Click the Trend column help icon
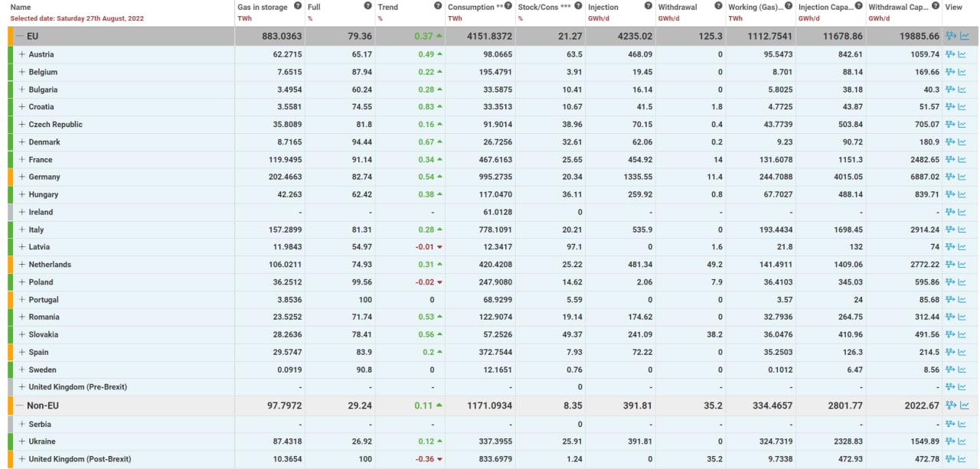The image size is (980, 469). [x=438, y=6]
